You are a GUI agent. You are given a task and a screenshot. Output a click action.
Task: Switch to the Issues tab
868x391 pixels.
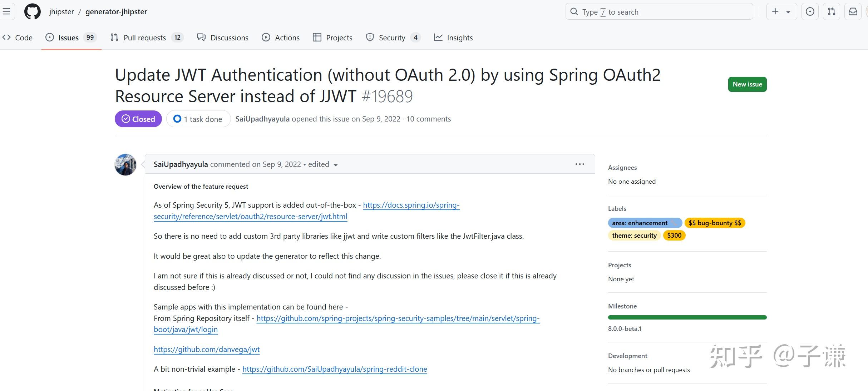pos(71,38)
